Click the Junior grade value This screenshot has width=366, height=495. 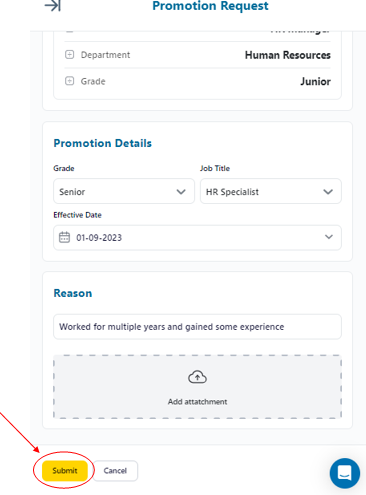tap(315, 81)
